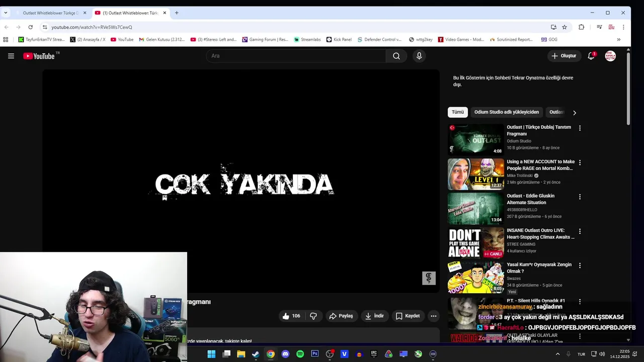The width and height of the screenshot is (644, 362).
Task: Open the Gelen Kutusu Gmail bookmark
Action: 162,39
